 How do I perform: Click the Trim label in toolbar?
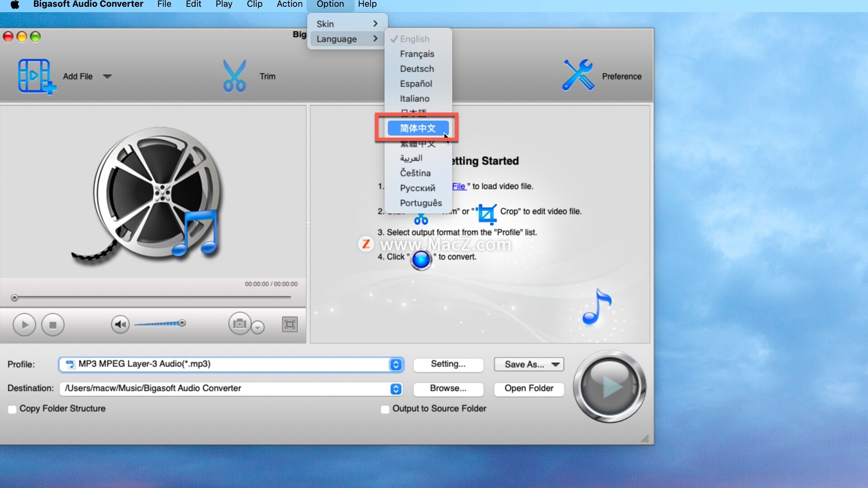267,76
